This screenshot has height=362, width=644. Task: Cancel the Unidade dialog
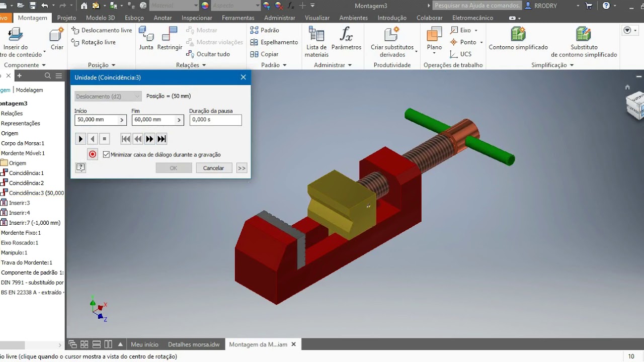213,168
